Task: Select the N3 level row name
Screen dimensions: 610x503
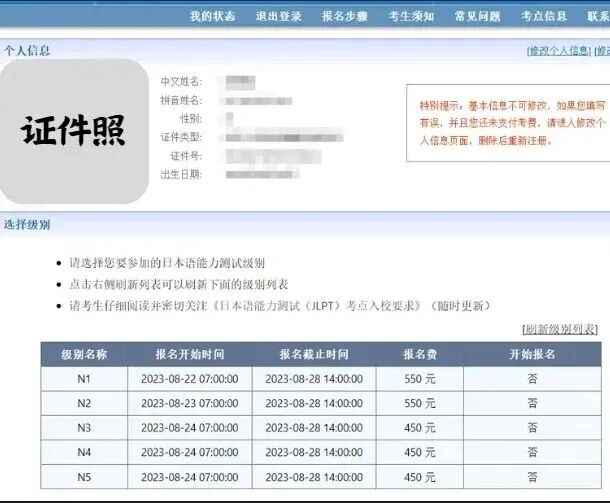Action: [x=84, y=428]
